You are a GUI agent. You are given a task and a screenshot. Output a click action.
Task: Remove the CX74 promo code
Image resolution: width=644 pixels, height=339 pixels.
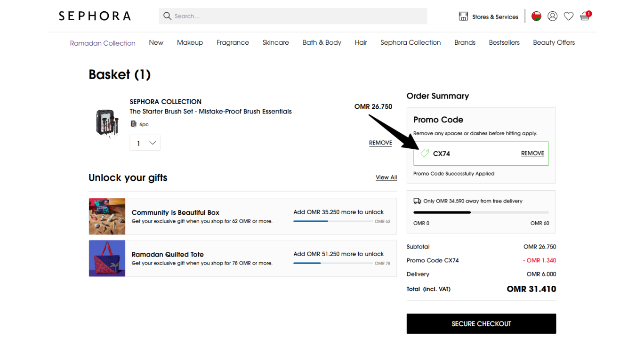(532, 153)
